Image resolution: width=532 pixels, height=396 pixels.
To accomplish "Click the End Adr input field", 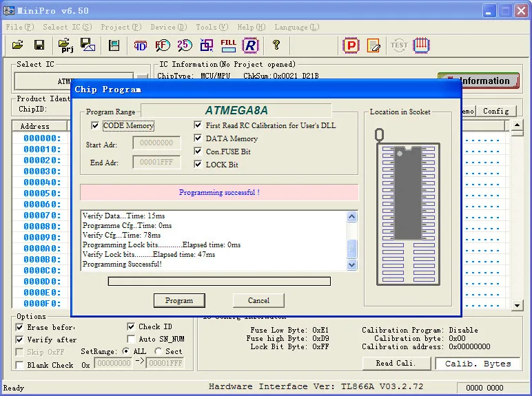I will click(x=156, y=162).
